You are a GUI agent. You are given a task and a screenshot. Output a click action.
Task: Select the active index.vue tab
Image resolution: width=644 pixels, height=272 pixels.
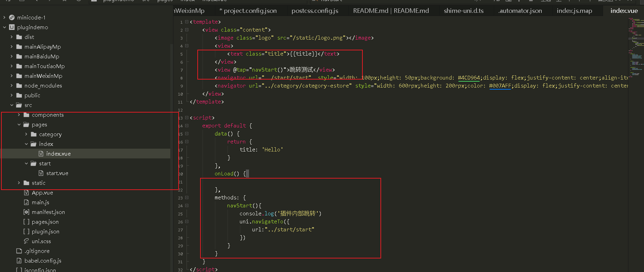624,11
